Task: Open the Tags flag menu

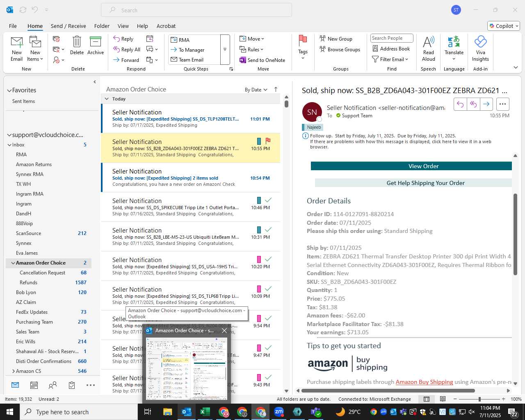Action: (x=303, y=48)
